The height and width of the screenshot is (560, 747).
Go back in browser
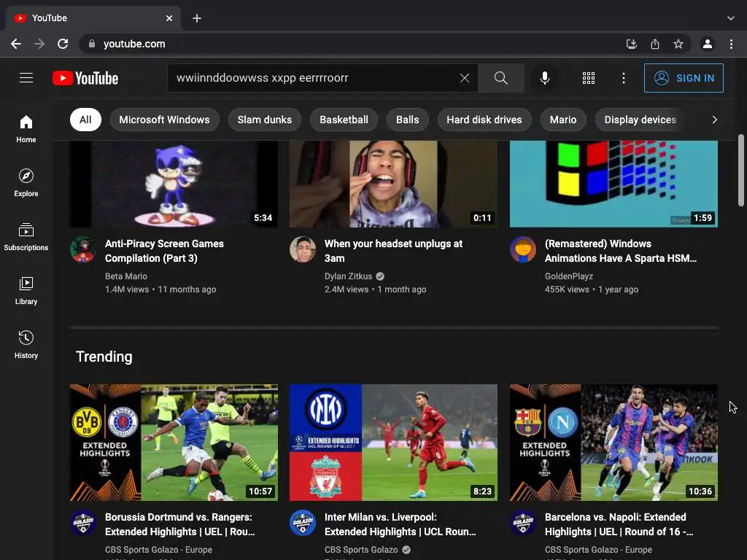click(16, 44)
